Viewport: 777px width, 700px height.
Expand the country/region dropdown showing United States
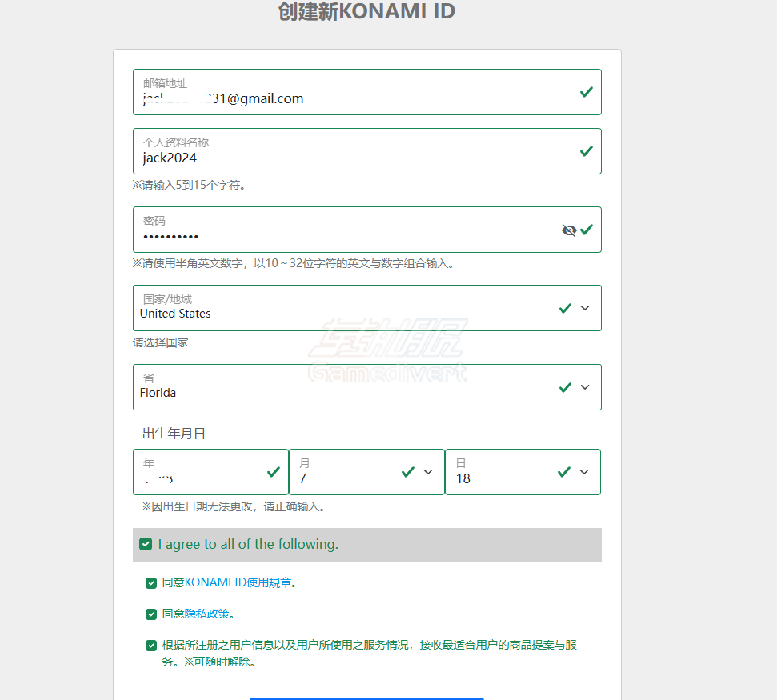click(x=585, y=308)
